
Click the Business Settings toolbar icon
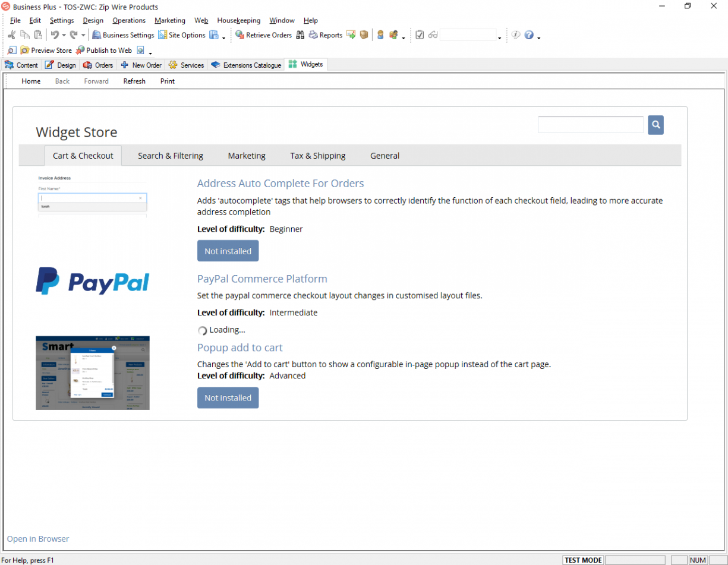coord(98,35)
